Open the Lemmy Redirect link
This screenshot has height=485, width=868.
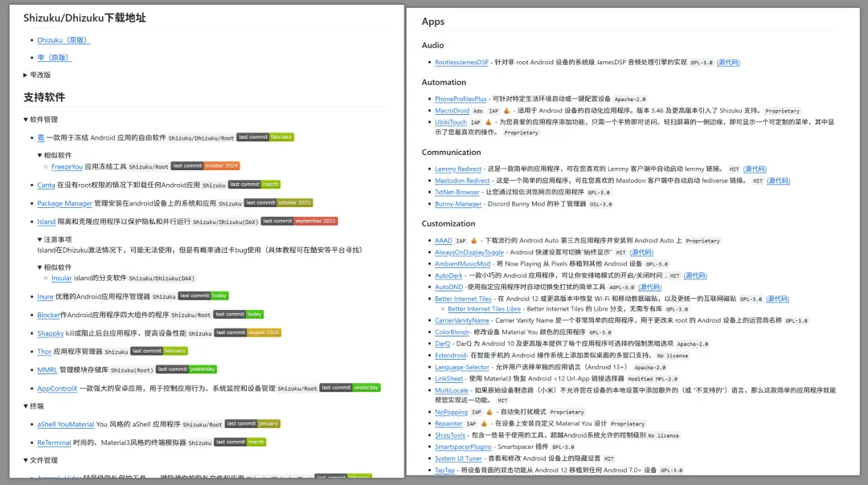pyautogui.click(x=458, y=169)
